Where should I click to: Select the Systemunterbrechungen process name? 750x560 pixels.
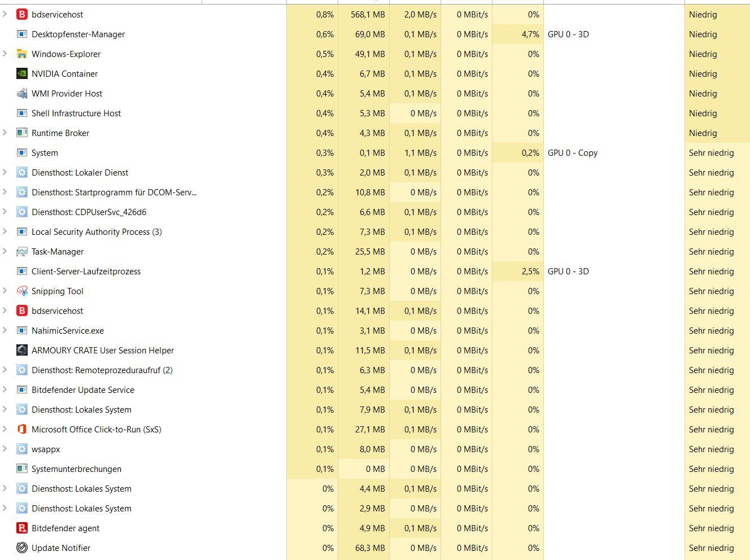76,469
